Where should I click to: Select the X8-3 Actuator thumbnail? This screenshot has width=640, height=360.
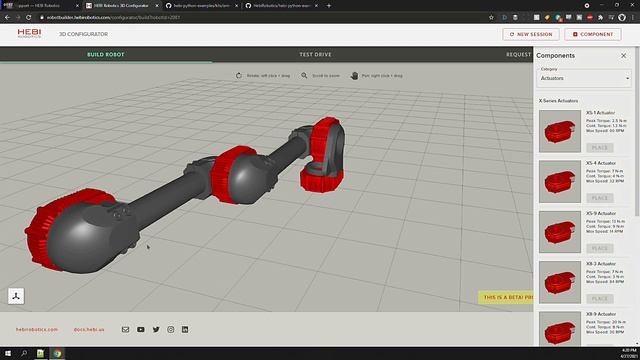tap(560, 282)
